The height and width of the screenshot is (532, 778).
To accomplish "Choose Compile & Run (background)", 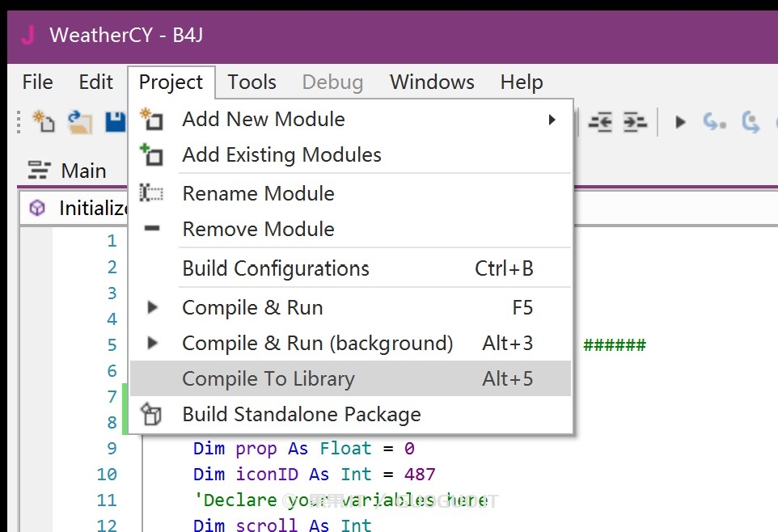I will pos(317,344).
